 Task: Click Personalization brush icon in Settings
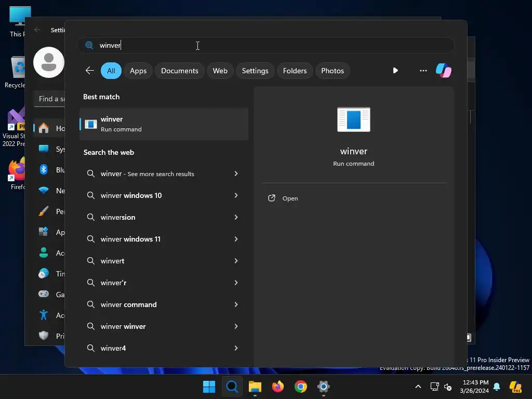(x=44, y=211)
